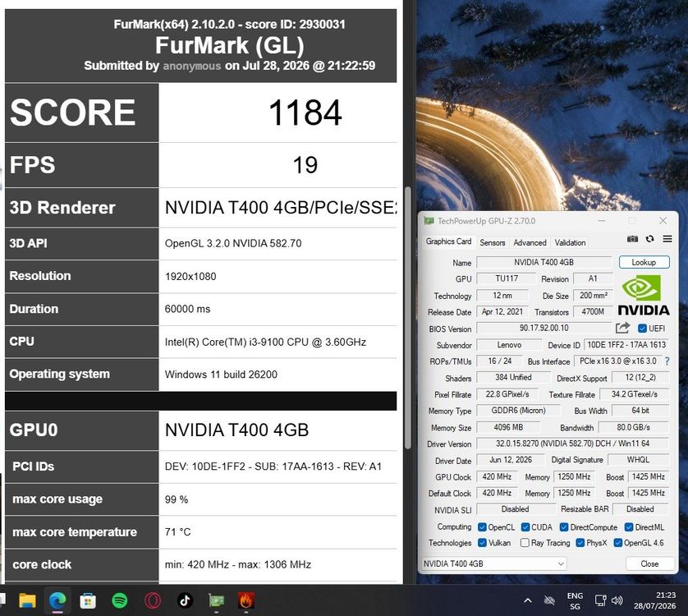Open Opera browser from the taskbar
This screenshot has height=616, width=688.
tap(152, 600)
